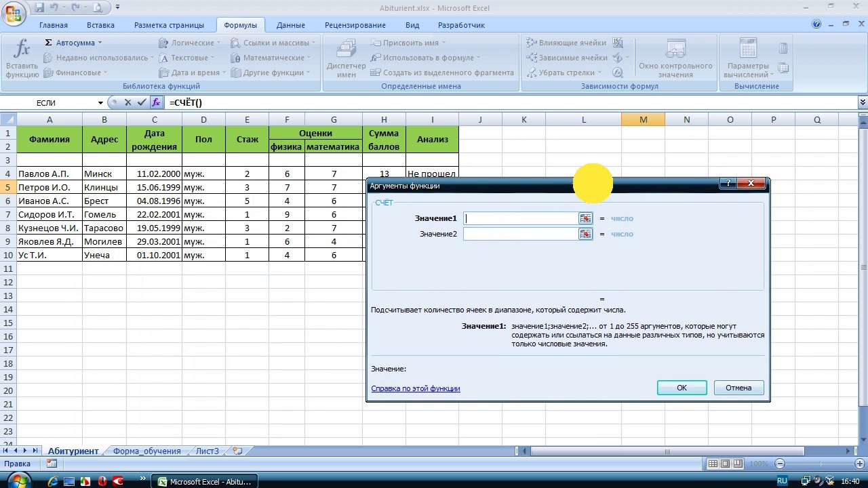
Task: Click the Znachenie2 input field
Action: [521, 234]
